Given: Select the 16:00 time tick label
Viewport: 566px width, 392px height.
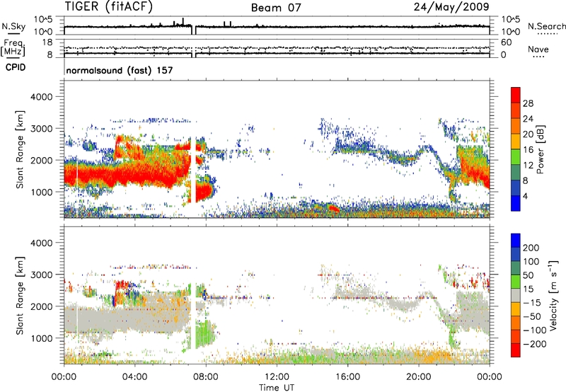Looking at the screenshot, I should click(x=347, y=377).
